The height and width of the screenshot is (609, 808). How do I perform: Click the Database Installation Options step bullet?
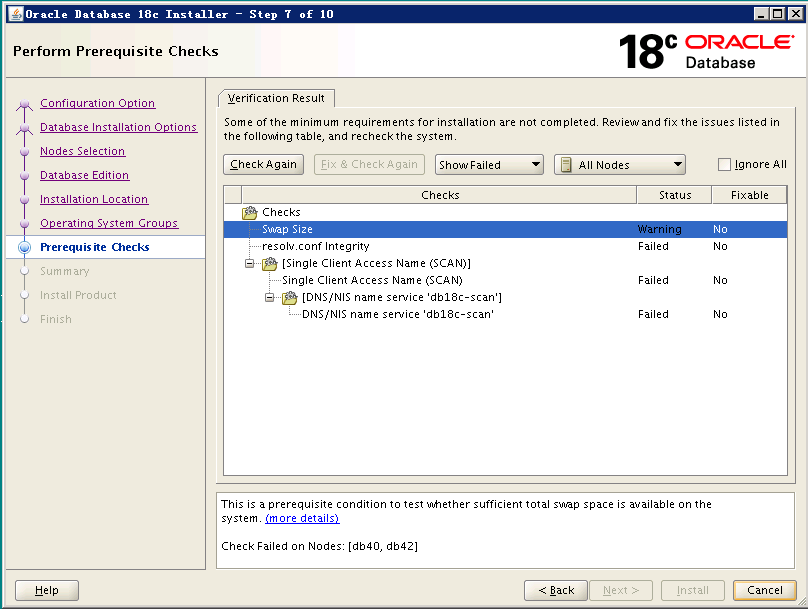24,128
